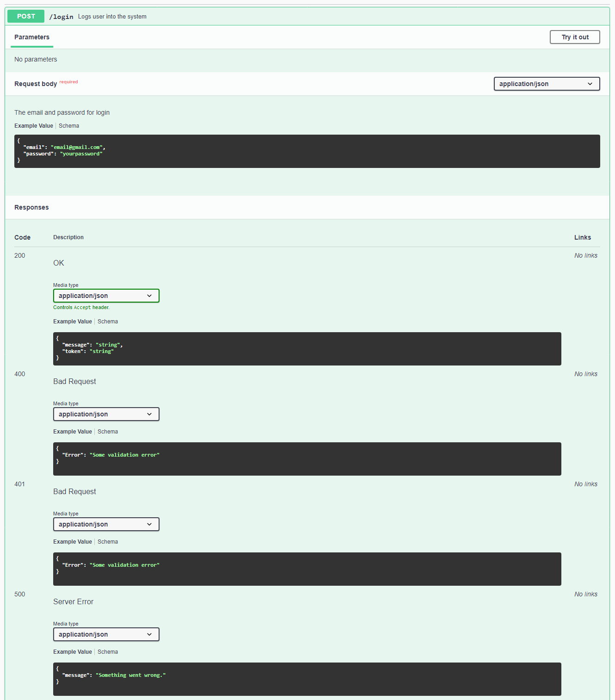Viewport: 615px width, 700px height.
Task: Open Schema for the 400 Bad Request response
Action: pos(107,431)
